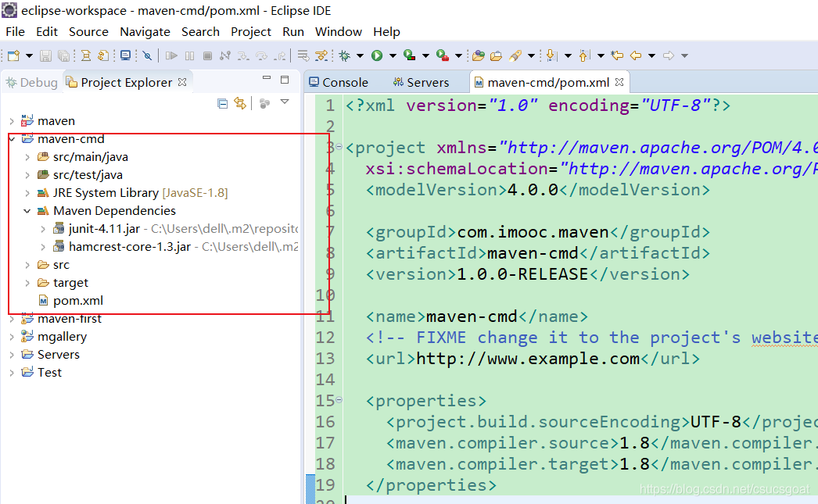Click the Step Over icon
Screen dimensions: 818x504
point(261,55)
